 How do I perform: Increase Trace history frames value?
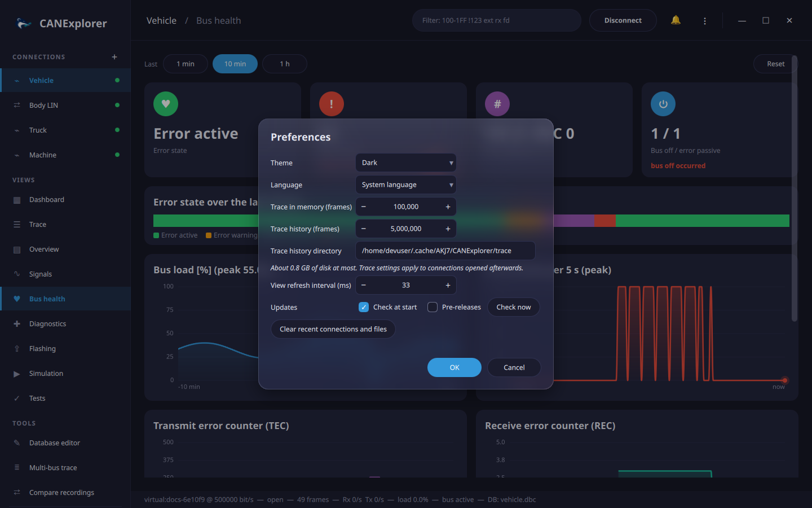(x=448, y=229)
